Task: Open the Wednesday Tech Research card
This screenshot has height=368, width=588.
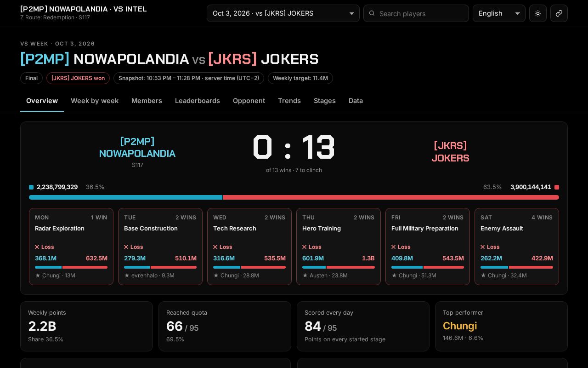Action: [x=249, y=247]
